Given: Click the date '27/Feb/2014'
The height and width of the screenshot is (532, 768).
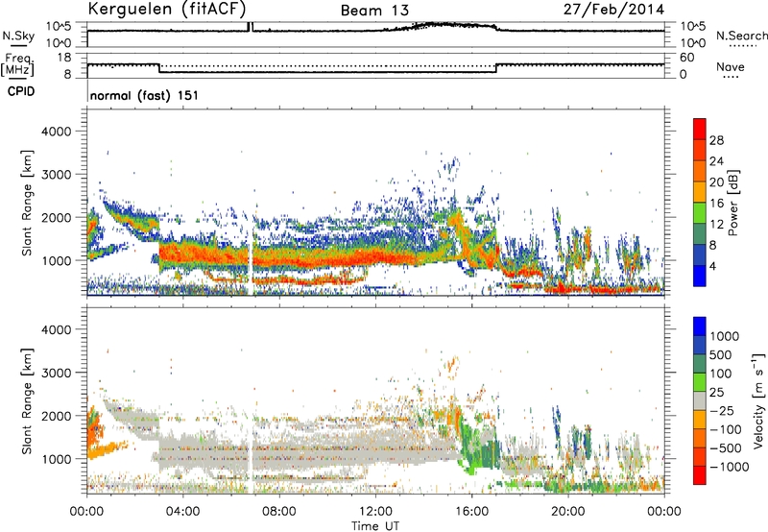Looking at the screenshot, I should click(613, 10).
